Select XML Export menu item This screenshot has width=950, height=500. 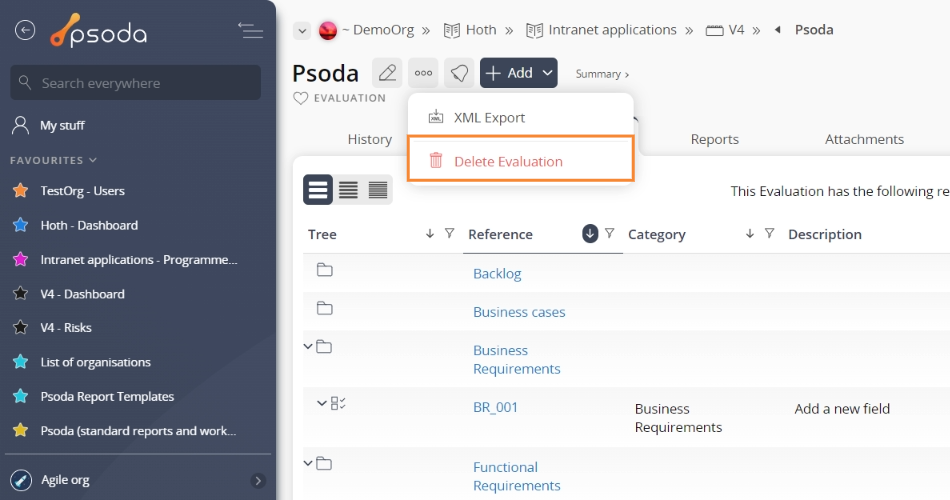(x=489, y=117)
